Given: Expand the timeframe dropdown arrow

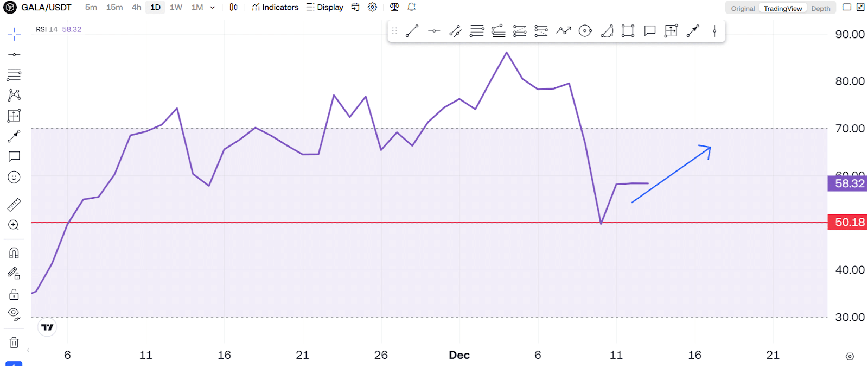Looking at the screenshot, I should tap(213, 8).
